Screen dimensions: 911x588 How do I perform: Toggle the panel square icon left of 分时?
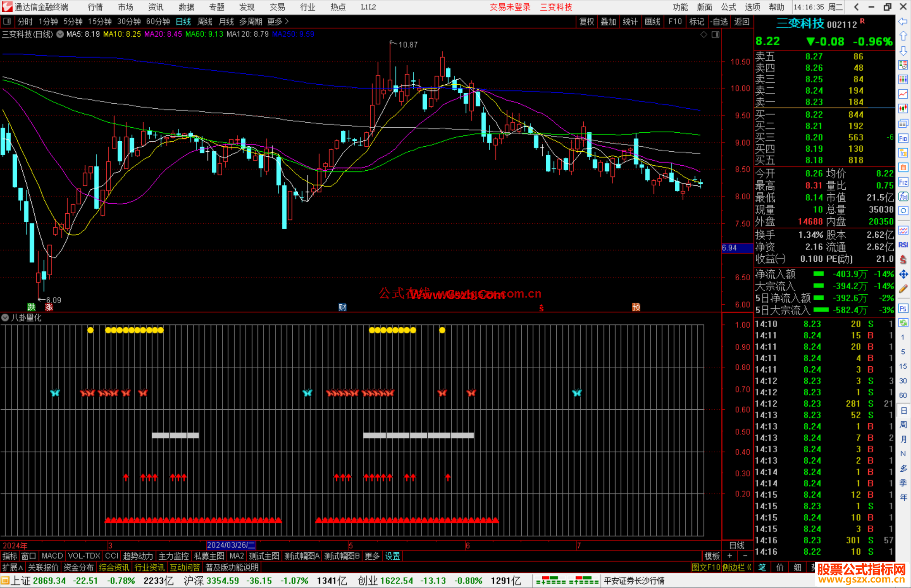(7, 21)
